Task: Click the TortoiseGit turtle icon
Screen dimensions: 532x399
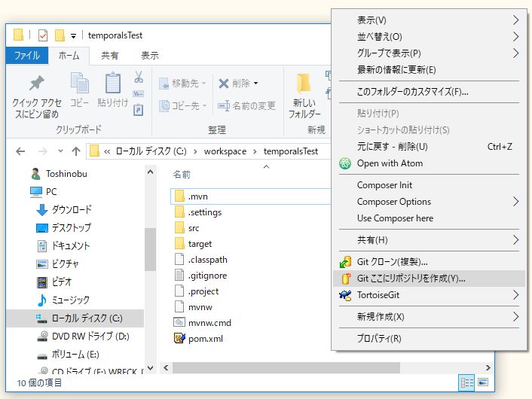Action: point(345,295)
